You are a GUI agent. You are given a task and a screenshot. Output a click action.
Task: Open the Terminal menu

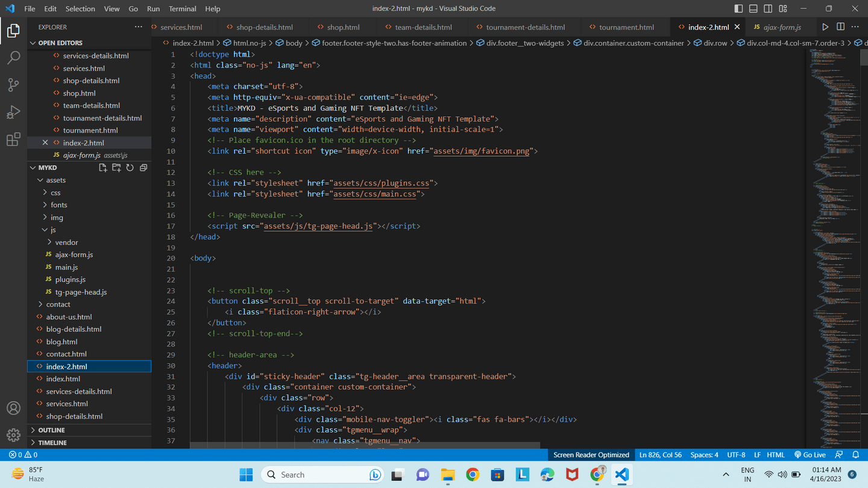click(x=183, y=8)
